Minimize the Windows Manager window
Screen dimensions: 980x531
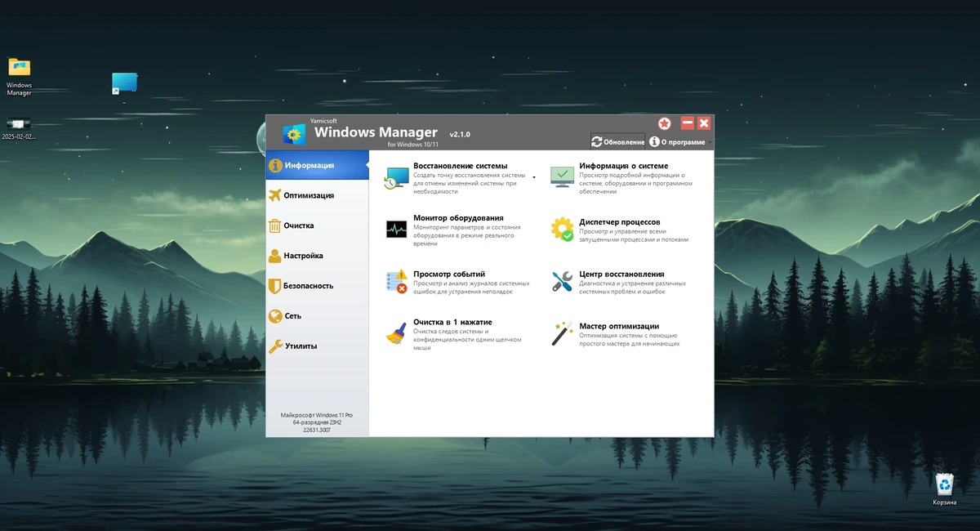pyautogui.click(x=688, y=123)
